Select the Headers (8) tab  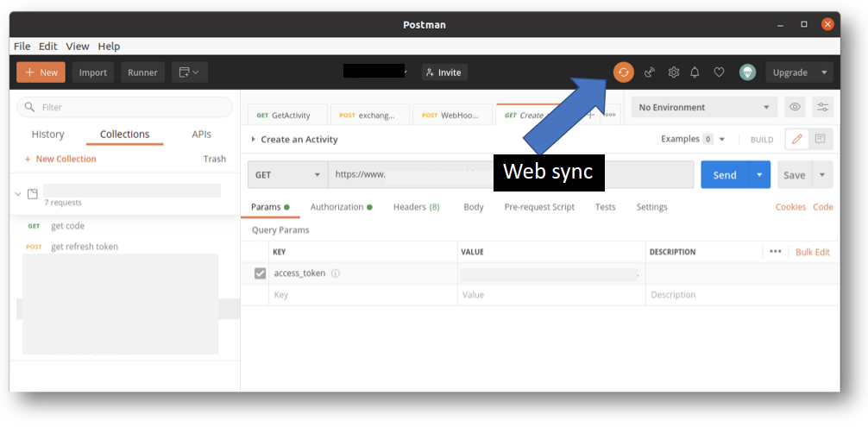(416, 207)
